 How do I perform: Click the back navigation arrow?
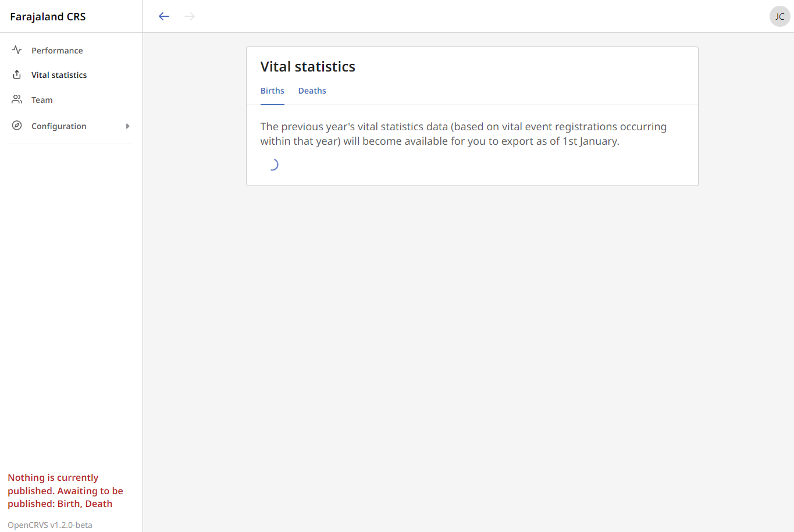point(163,16)
